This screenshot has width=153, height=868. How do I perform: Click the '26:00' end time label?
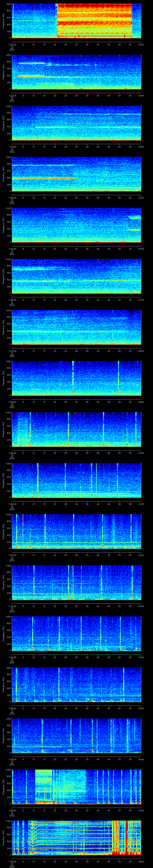point(141,249)
